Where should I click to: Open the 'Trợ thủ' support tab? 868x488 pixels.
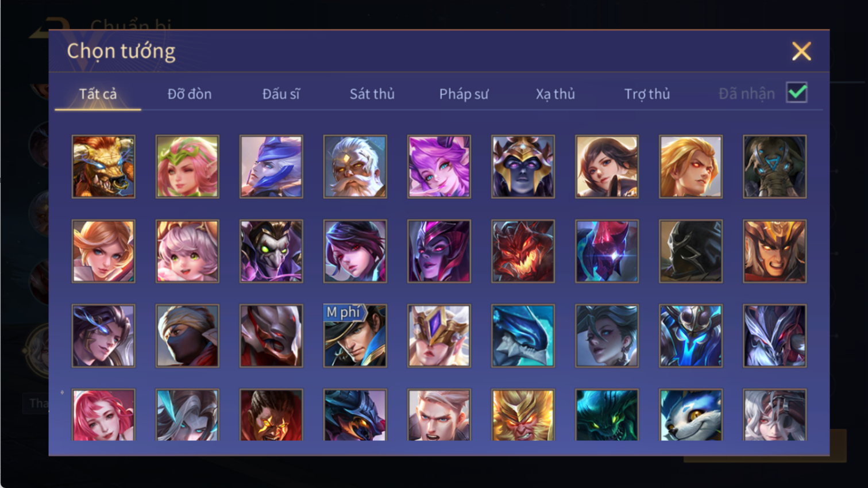pyautogui.click(x=647, y=94)
